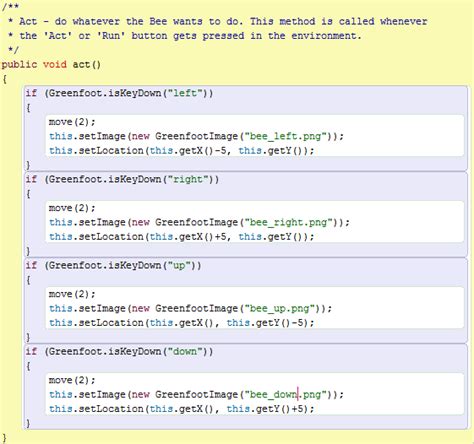Click move(2) inside the left block
474x444 pixels.
click(x=72, y=122)
